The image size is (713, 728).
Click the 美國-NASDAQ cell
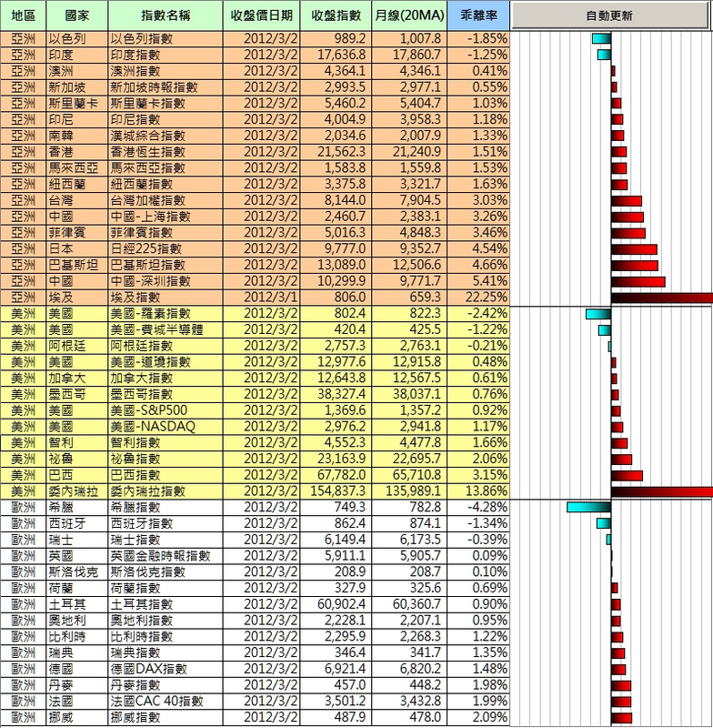(166, 426)
